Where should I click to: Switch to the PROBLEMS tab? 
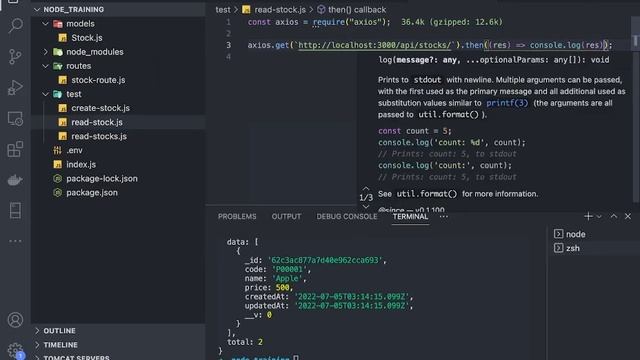[237, 217]
